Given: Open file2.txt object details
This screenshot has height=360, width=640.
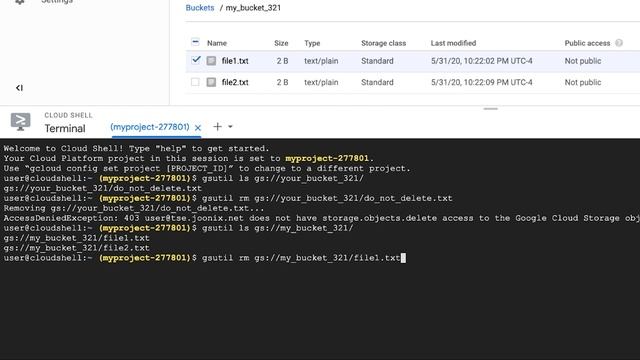Looking at the screenshot, I should pyautogui.click(x=235, y=82).
